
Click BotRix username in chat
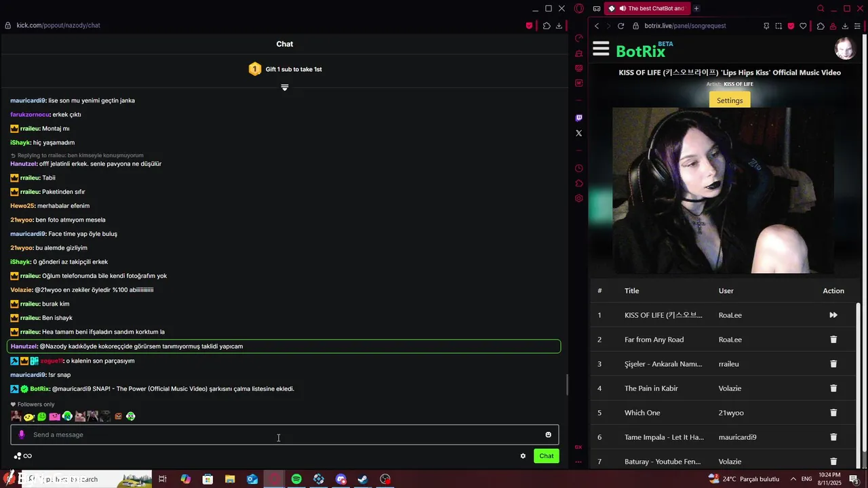(39, 389)
